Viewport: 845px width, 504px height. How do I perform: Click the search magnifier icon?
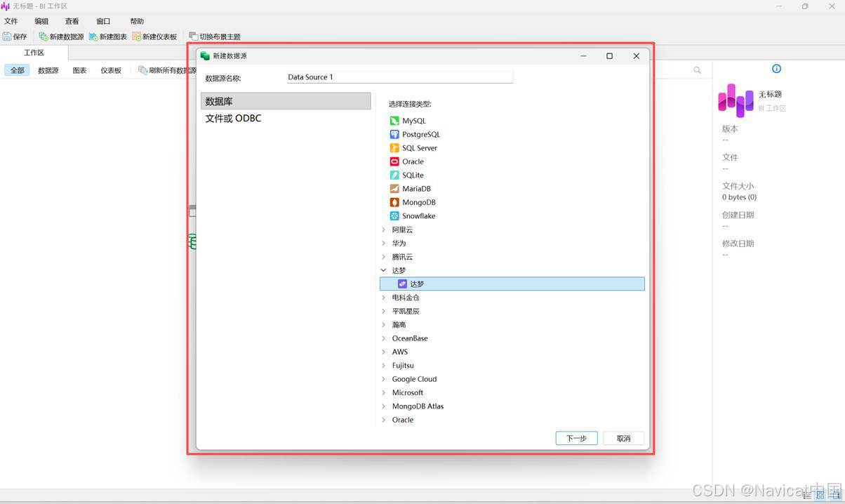point(697,70)
